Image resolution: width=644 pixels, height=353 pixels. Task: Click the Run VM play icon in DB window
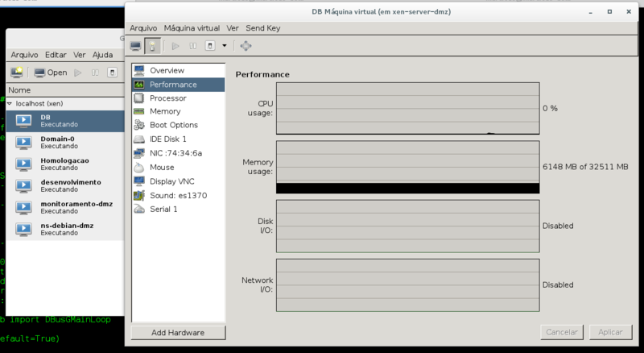(x=175, y=46)
